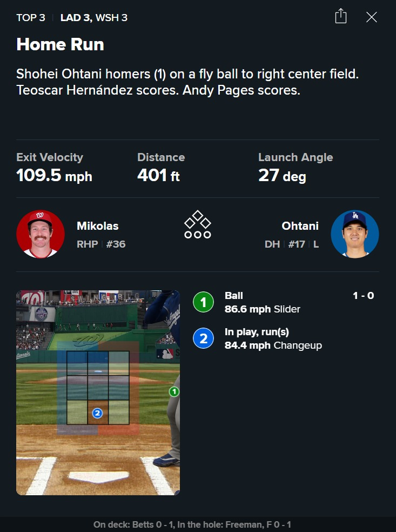This screenshot has width=396, height=532.
Task: Click pitch 1 marker beside strike zone
Action: point(174,391)
